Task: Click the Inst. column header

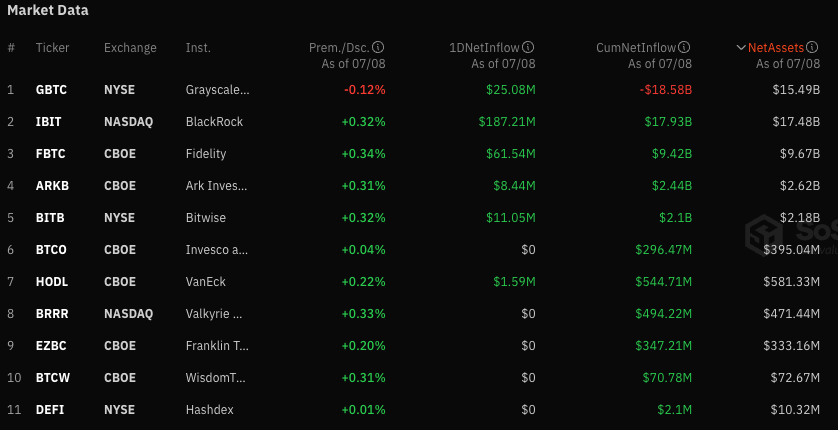Action: tap(197, 47)
